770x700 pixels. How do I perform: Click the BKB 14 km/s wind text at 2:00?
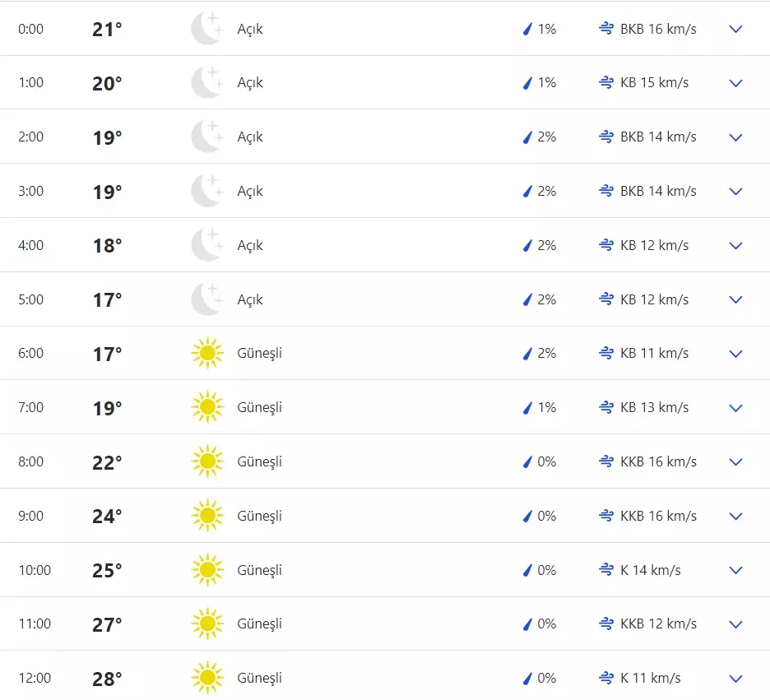click(x=658, y=137)
